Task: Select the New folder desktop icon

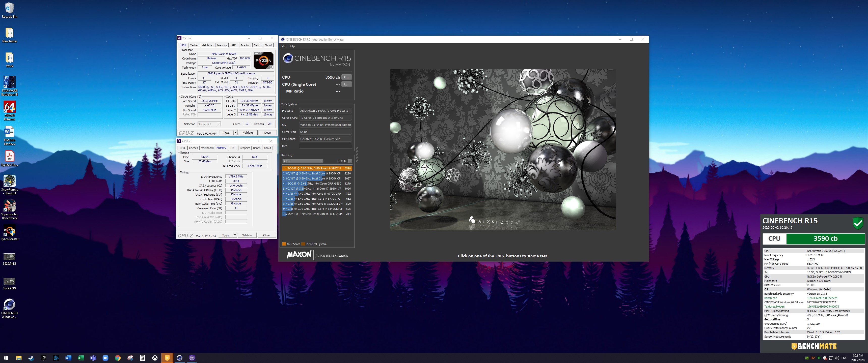Action: tap(9, 35)
